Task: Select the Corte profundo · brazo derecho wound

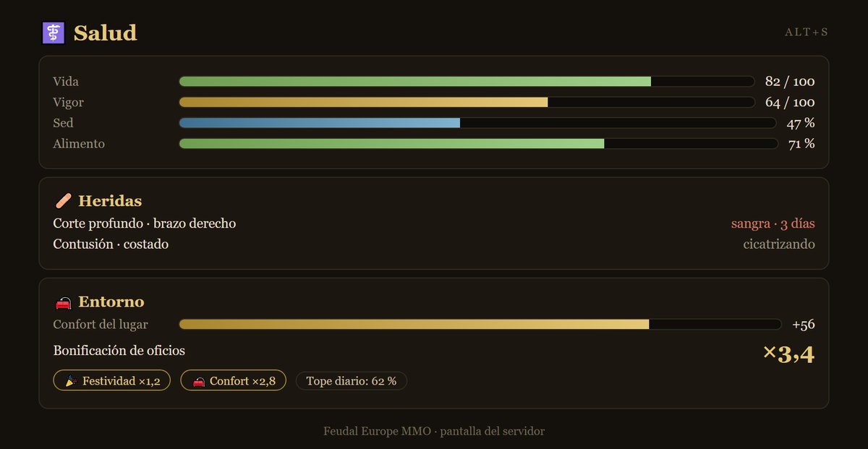Action: (145, 223)
